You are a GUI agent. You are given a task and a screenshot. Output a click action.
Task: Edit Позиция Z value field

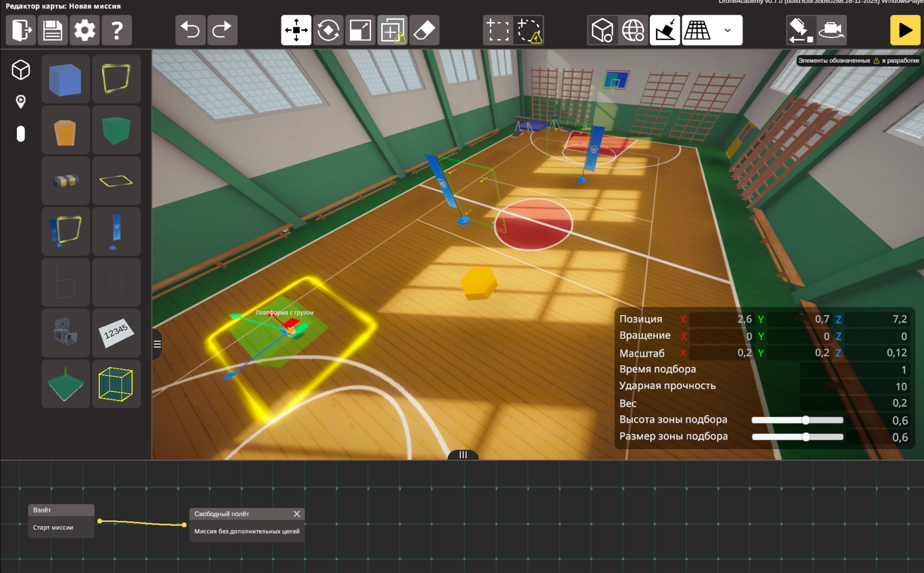[x=877, y=319]
